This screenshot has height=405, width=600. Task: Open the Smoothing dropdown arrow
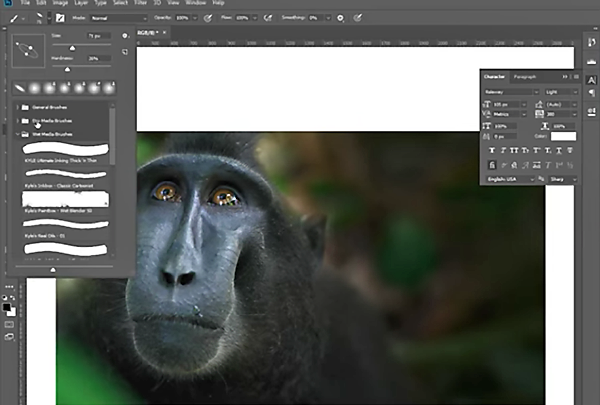[328, 18]
